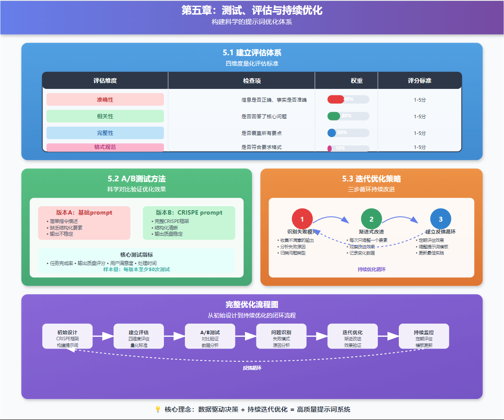Click the 评估维度 column header
504x420 pixels.
pos(105,81)
